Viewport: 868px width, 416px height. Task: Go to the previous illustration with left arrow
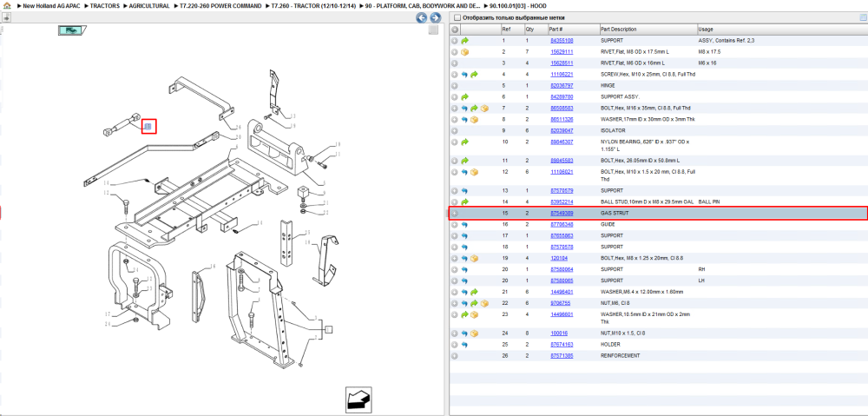[422, 17]
